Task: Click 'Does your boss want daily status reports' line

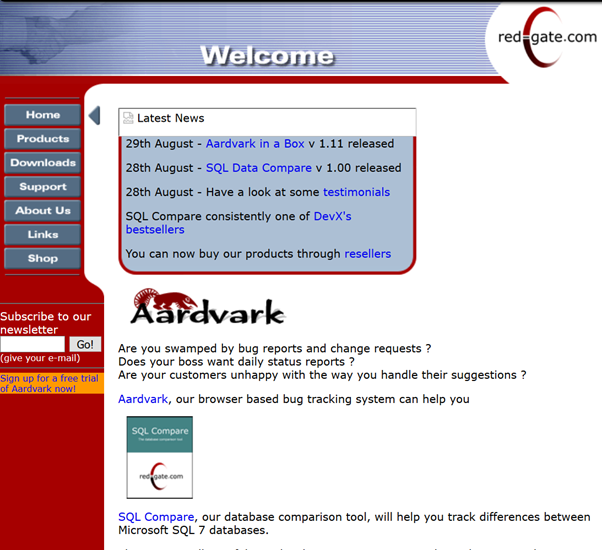Action: (236, 362)
